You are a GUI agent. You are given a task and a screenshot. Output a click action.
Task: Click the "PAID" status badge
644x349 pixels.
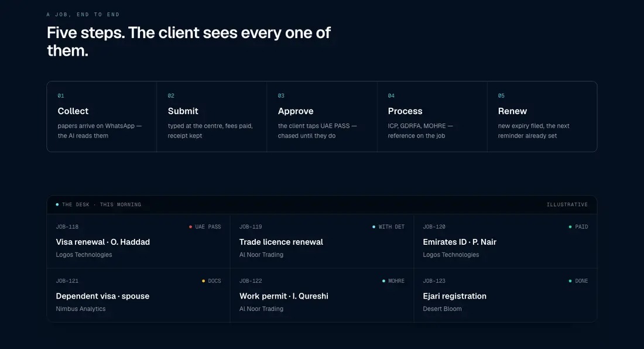coord(578,227)
